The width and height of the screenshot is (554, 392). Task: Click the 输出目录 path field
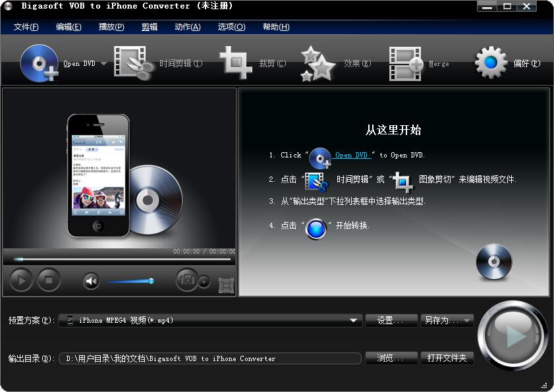209,358
